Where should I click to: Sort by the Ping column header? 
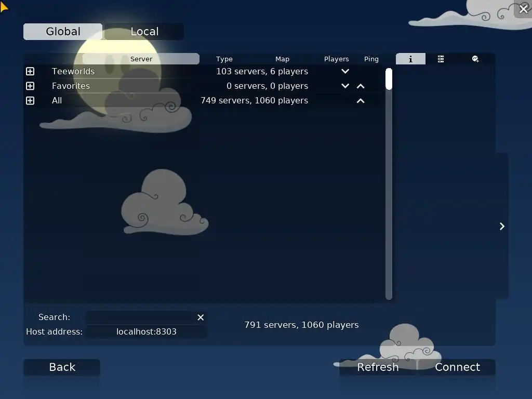(x=371, y=59)
